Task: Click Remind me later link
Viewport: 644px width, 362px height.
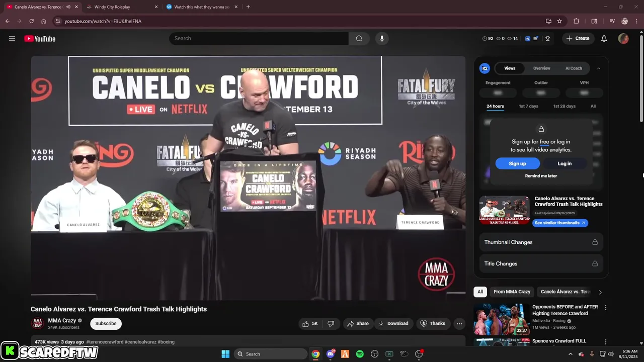Action: pyautogui.click(x=541, y=176)
